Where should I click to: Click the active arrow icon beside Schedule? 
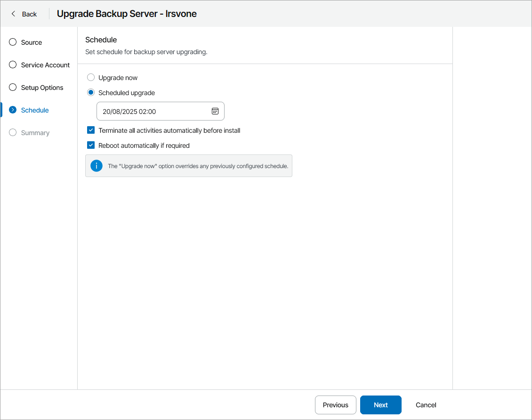pyautogui.click(x=12, y=110)
